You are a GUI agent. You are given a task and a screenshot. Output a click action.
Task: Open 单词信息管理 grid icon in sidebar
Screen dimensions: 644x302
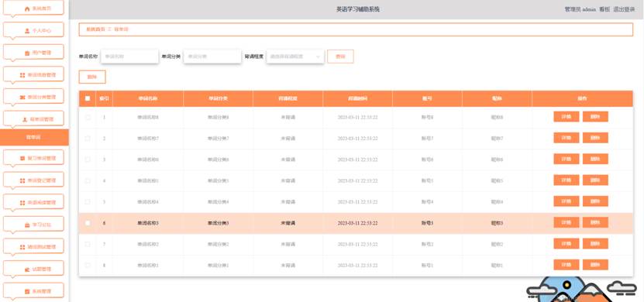[22, 75]
